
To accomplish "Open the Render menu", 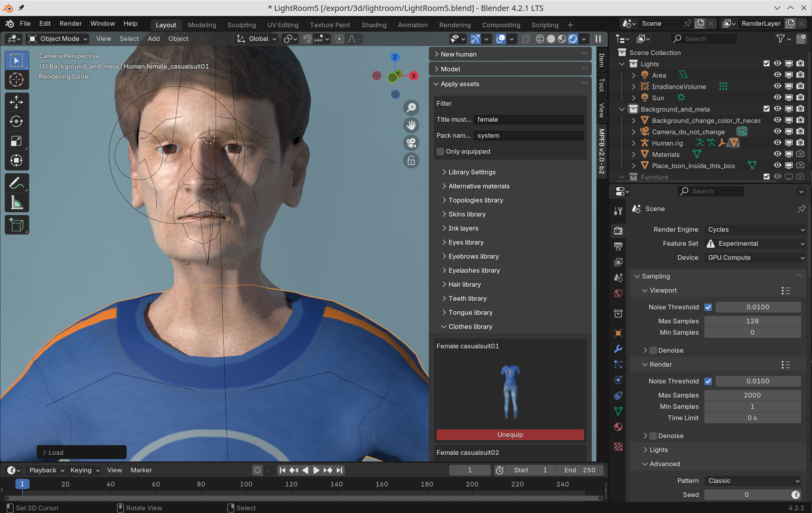I will click(x=71, y=23).
